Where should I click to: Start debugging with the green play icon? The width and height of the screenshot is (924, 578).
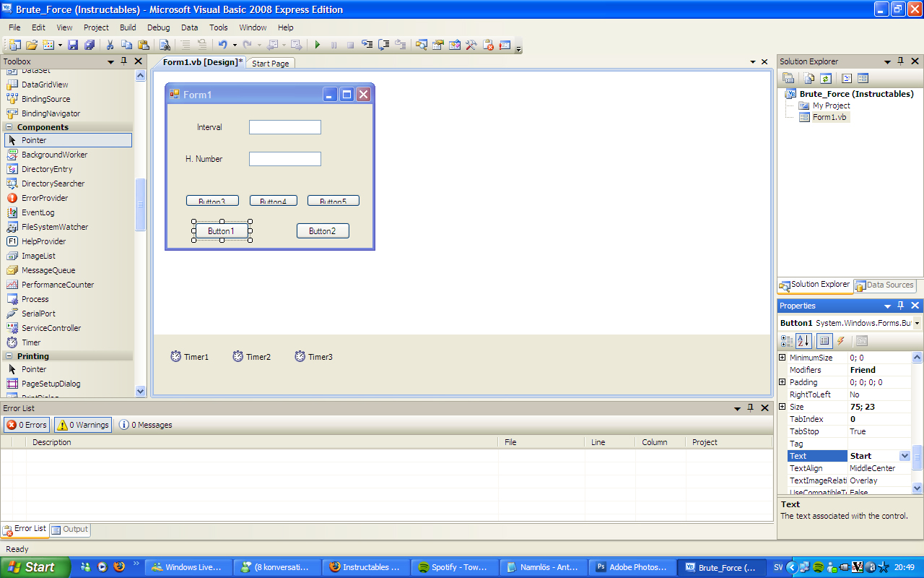point(317,45)
